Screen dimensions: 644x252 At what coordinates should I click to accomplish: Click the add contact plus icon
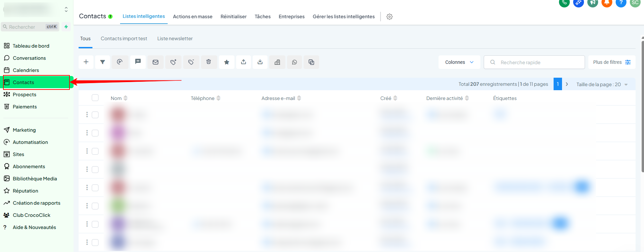[86, 62]
